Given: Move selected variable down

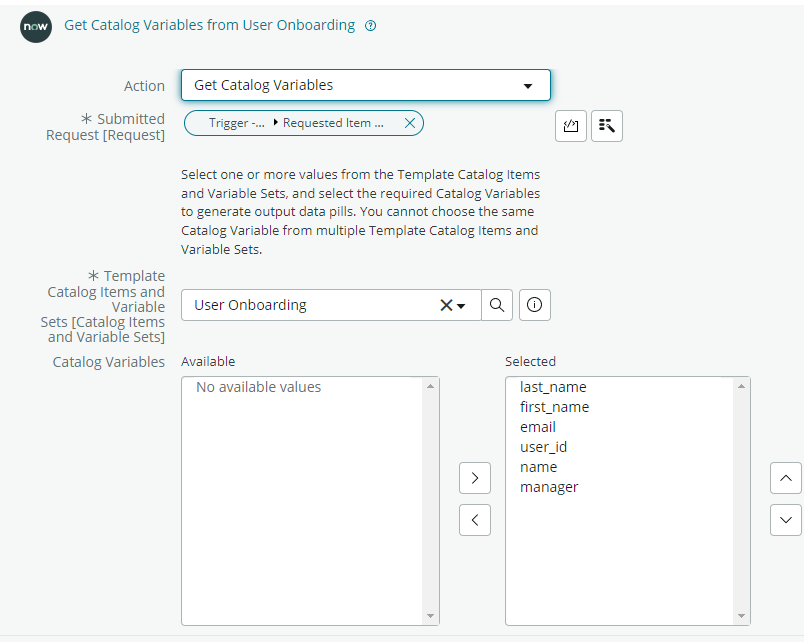Looking at the screenshot, I should coord(786,520).
